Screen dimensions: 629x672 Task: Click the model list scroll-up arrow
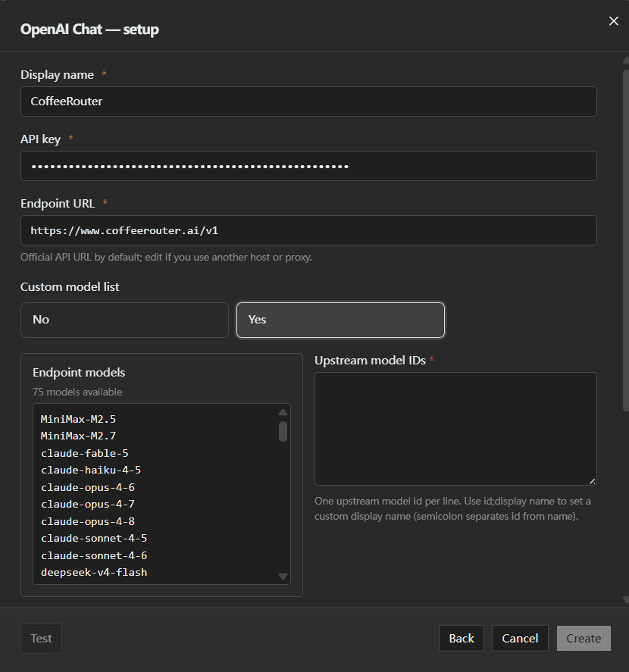283,412
